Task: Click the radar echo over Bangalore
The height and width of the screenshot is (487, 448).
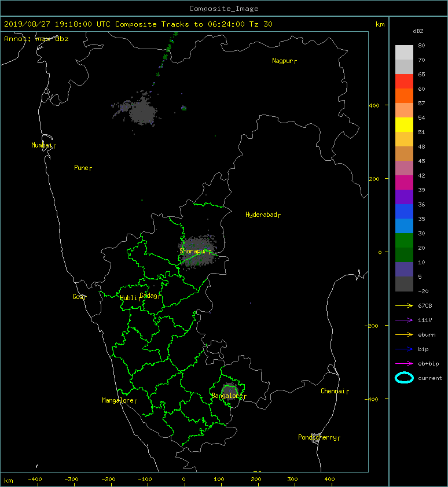Action: (x=229, y=392)
